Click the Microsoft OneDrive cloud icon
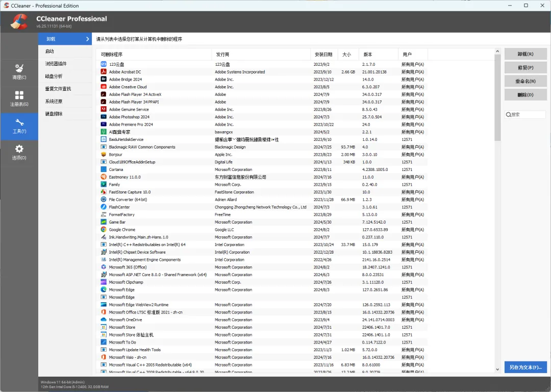Viewport: 551px width, 392px height. click(x=103, y=320)
